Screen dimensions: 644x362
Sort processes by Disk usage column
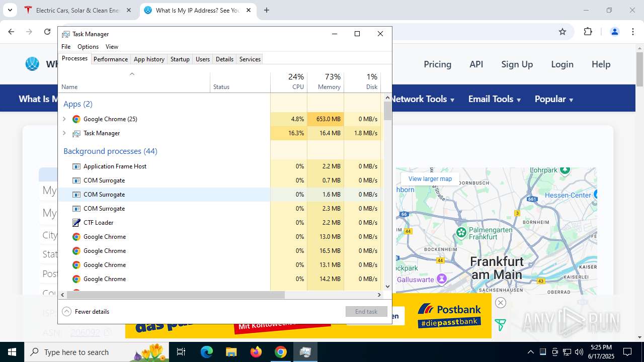(x=362, y=82)
